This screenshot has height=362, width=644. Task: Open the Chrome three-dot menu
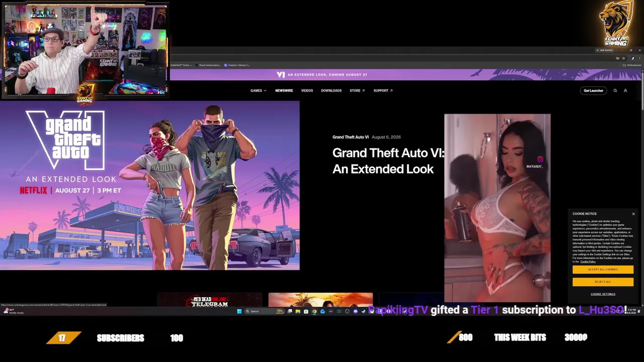point(639,58)
